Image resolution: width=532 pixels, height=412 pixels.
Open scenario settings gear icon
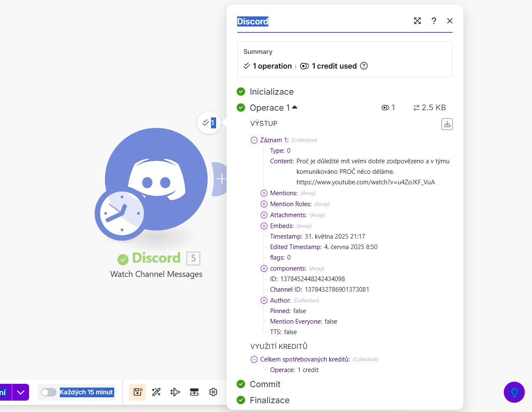click(x=213, y=392)
